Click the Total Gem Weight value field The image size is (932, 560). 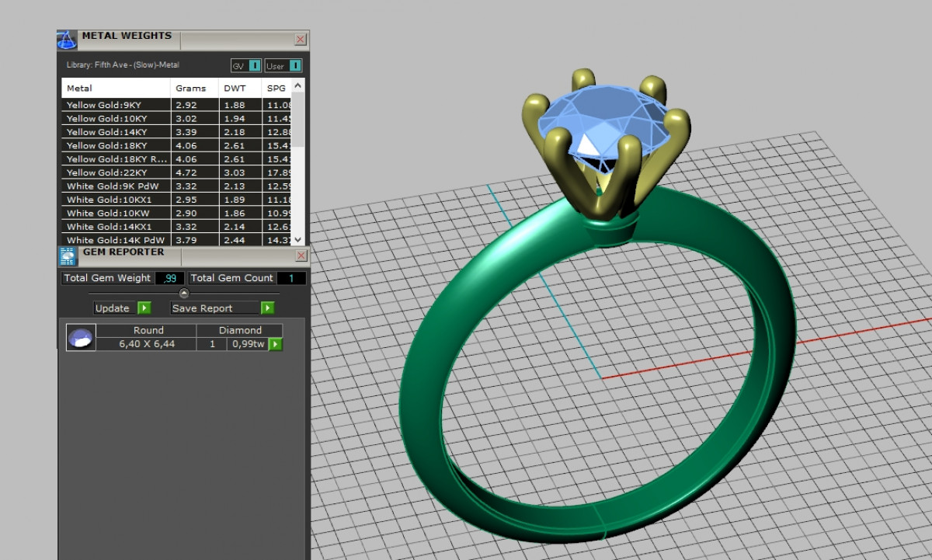pos(170,278)
